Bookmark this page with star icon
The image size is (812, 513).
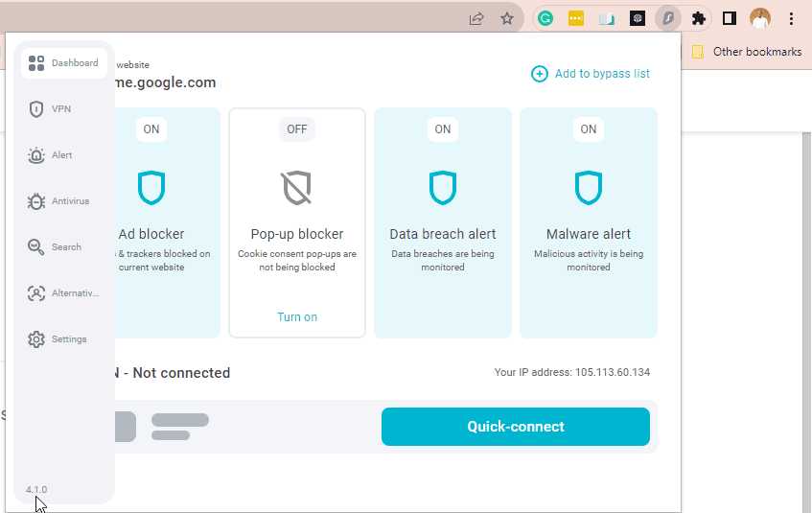point(507,19)
